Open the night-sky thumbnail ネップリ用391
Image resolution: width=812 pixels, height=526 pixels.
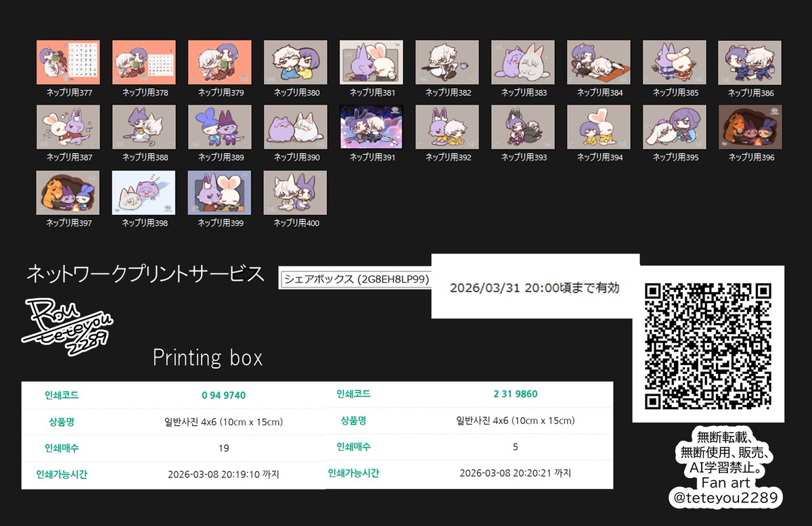[x=371, y=127]
